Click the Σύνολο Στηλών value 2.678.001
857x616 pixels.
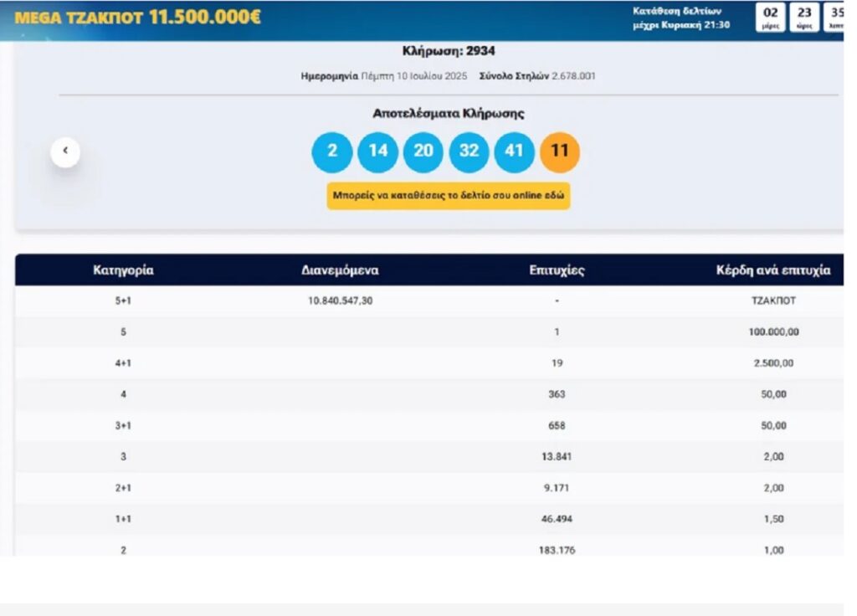[573, 76]
